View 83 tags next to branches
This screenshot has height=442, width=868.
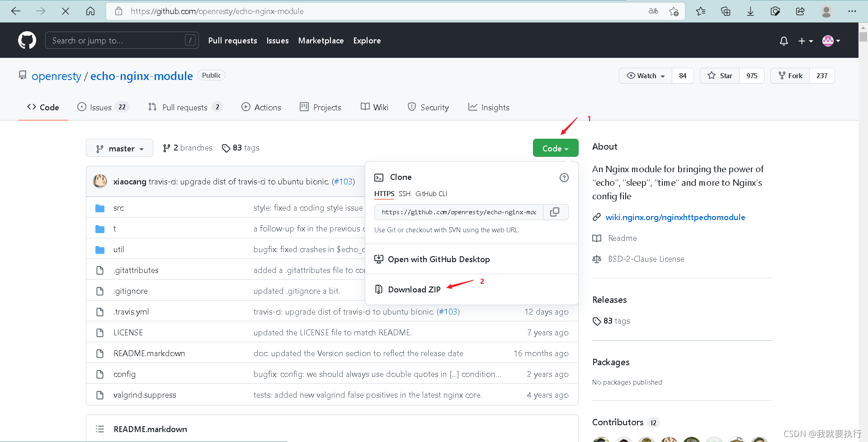click(241, 148)
